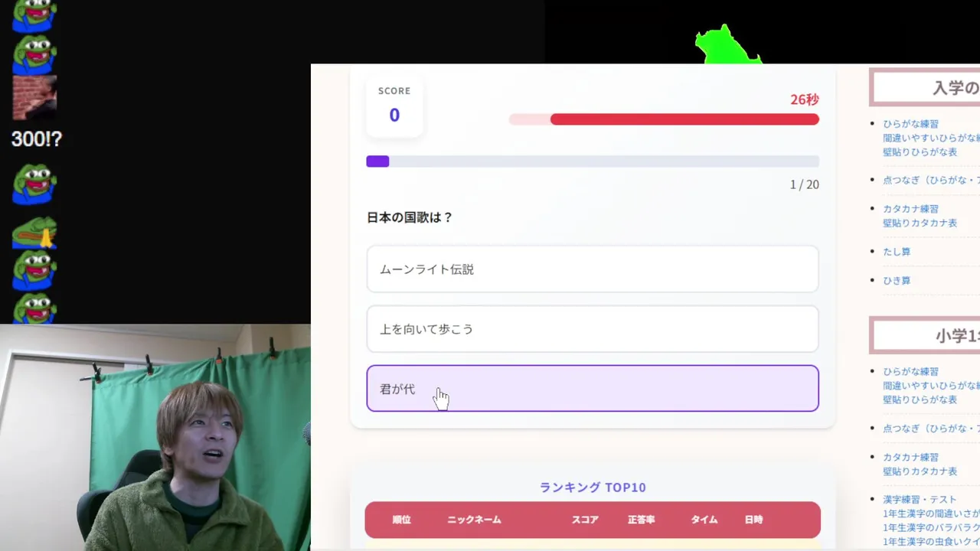This screenshot has width=980, height=551.
Task: Open 壁貼りひらがな表 link under 入学 heading
Action: coord(920,152)
